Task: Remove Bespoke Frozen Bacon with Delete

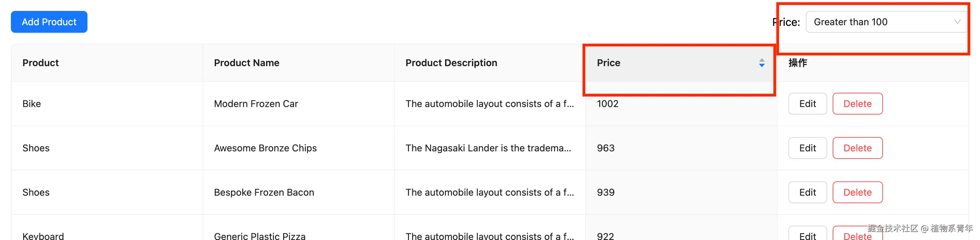Action: click(857, 192)
